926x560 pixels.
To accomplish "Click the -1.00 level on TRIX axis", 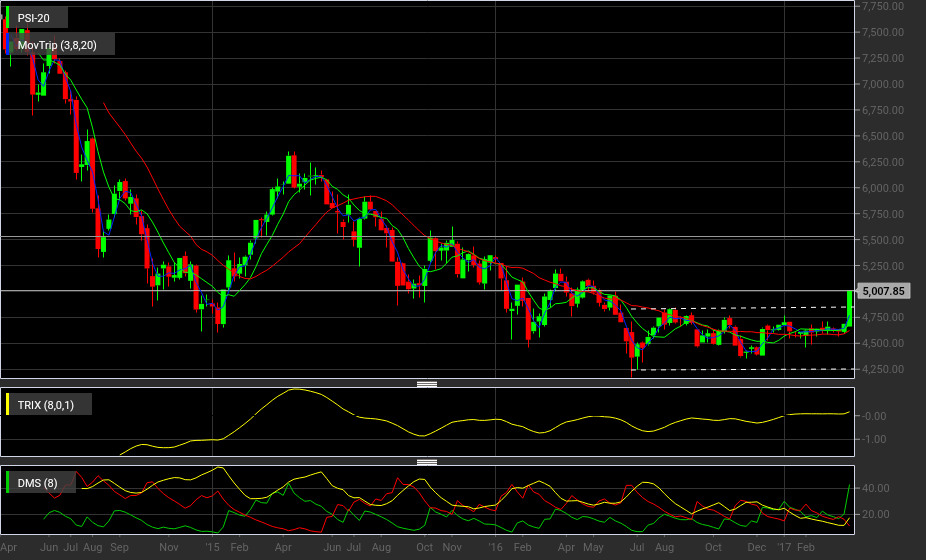I will 874,439.
